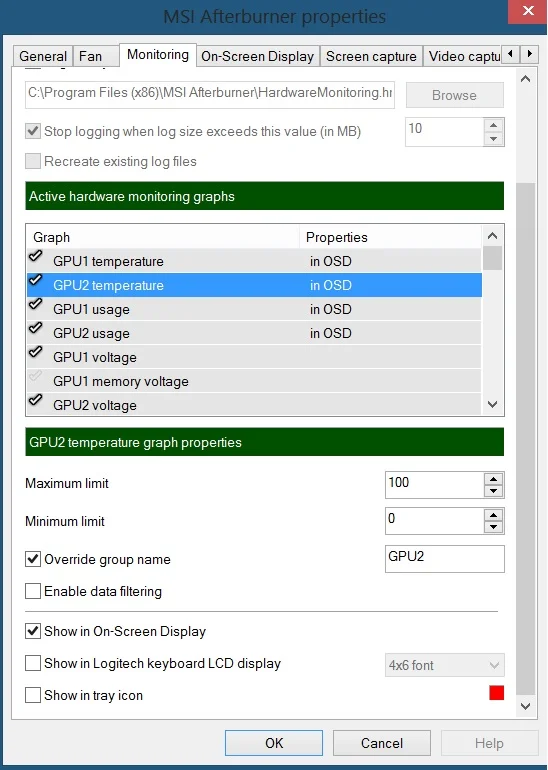
Task: Select the GPU1 temperature row text
Action: 108,261
